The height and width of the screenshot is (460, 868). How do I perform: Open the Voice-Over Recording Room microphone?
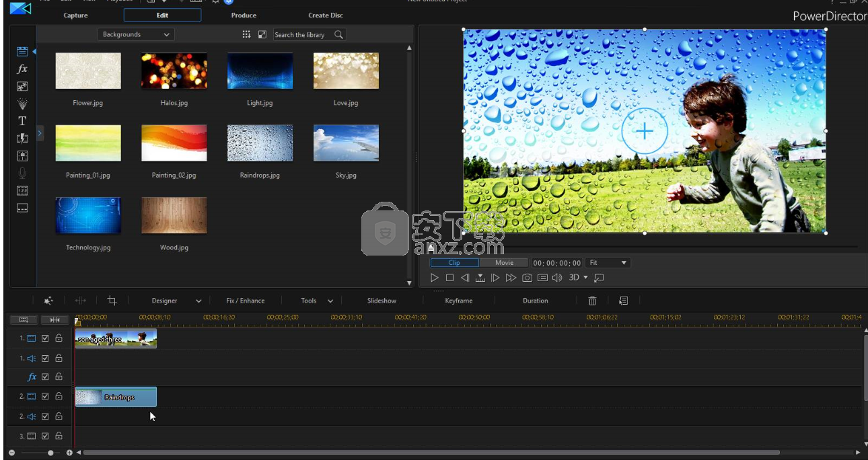22,174
